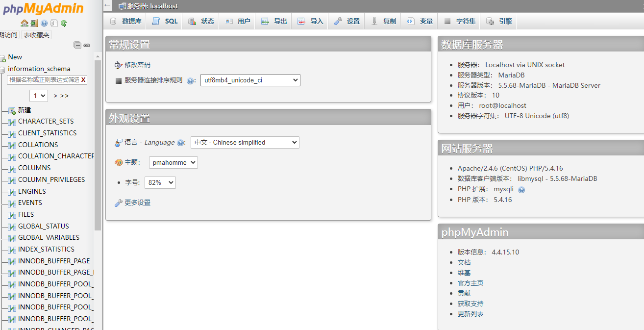Select the INNODB_BUFFER_PAGE table
Viewport: 644px width, 330px height.
pos(54,261)
